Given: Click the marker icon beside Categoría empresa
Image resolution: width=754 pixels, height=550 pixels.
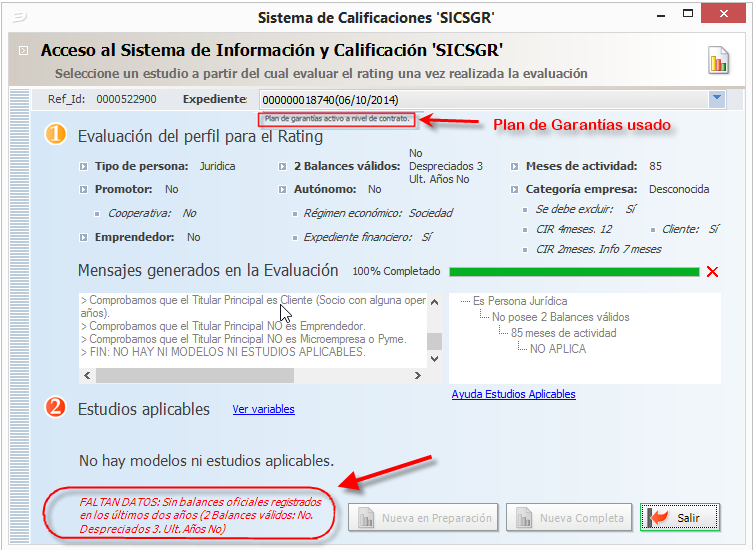Looking at the screenshot, I should coord(515,189).
